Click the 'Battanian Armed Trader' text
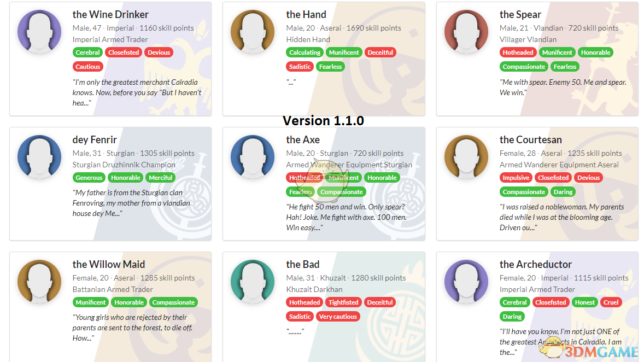Image resolution: width=644 pixels, height=362 pixels. (113, 289)
